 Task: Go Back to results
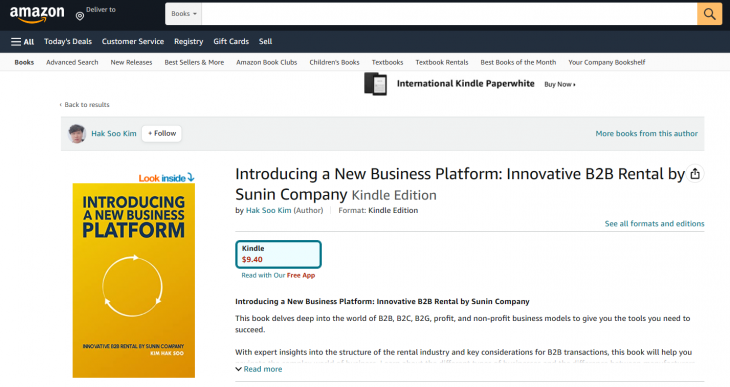click(x=85, y=105)
